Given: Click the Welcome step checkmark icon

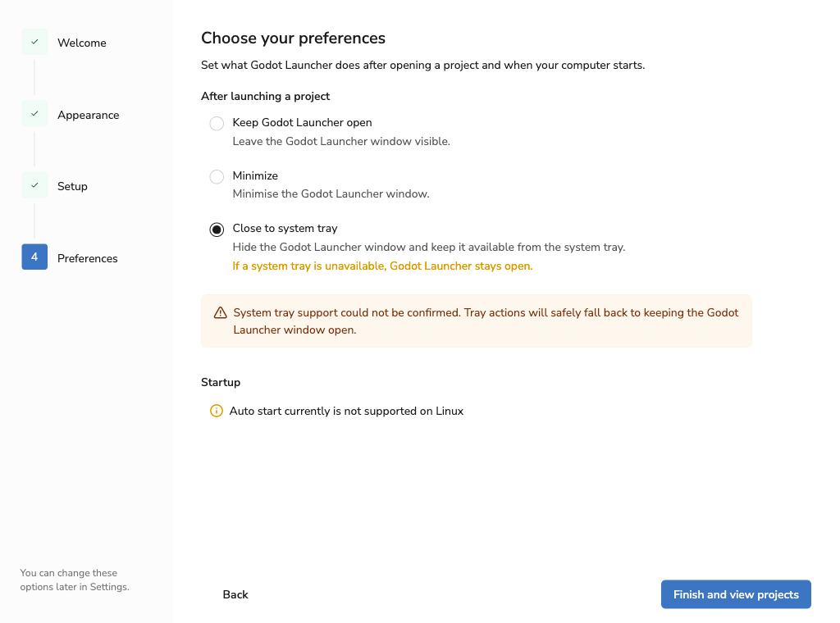Looking at the screenshot, I should [34, 42].
